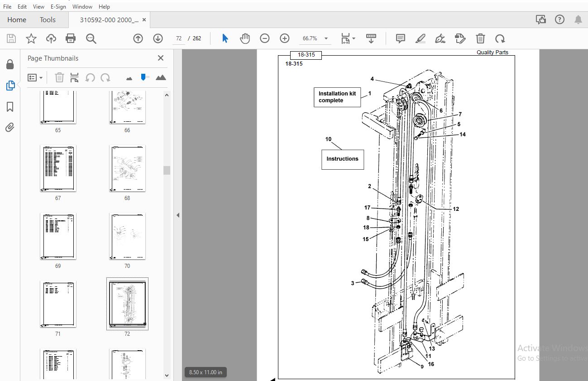Close the Page Thumbnails panel
588x381 pixels.
click(161, 58)
